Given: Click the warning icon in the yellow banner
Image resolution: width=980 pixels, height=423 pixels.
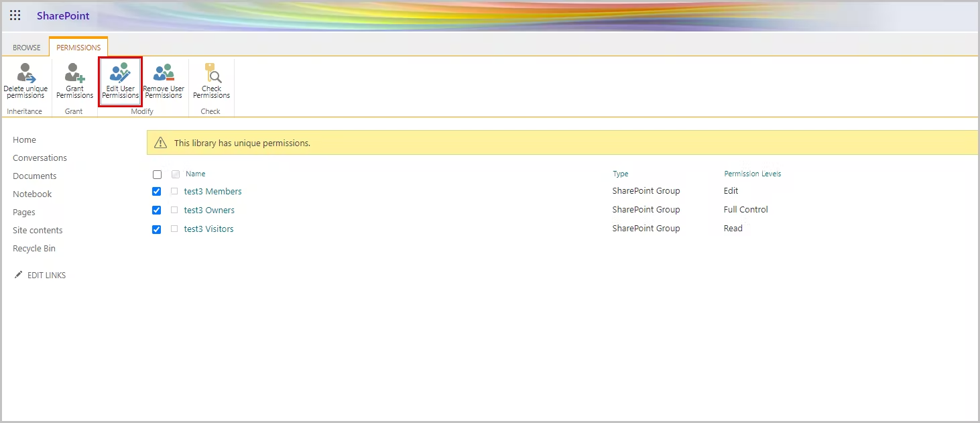Looking at the screenshot, I should (160, 143).
